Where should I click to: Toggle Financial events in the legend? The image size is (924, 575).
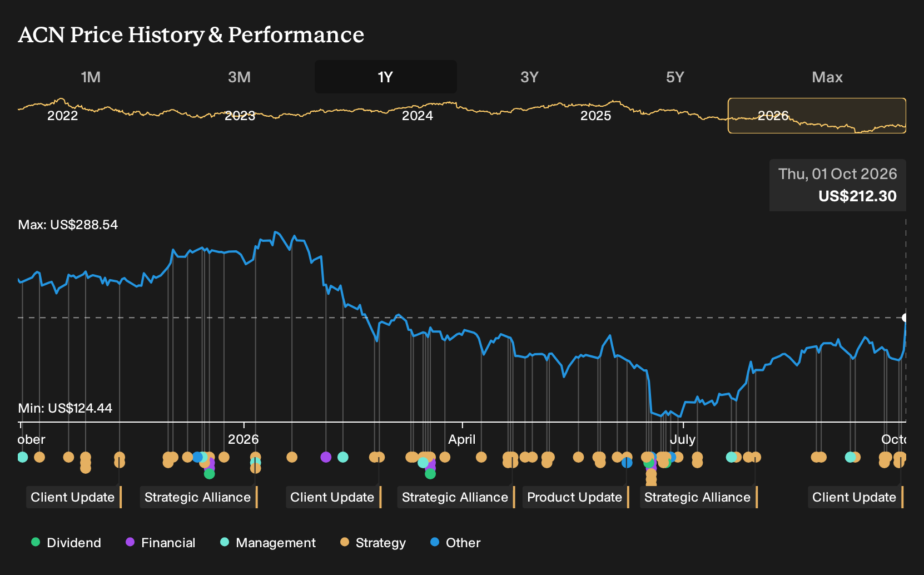pos(161,543)
